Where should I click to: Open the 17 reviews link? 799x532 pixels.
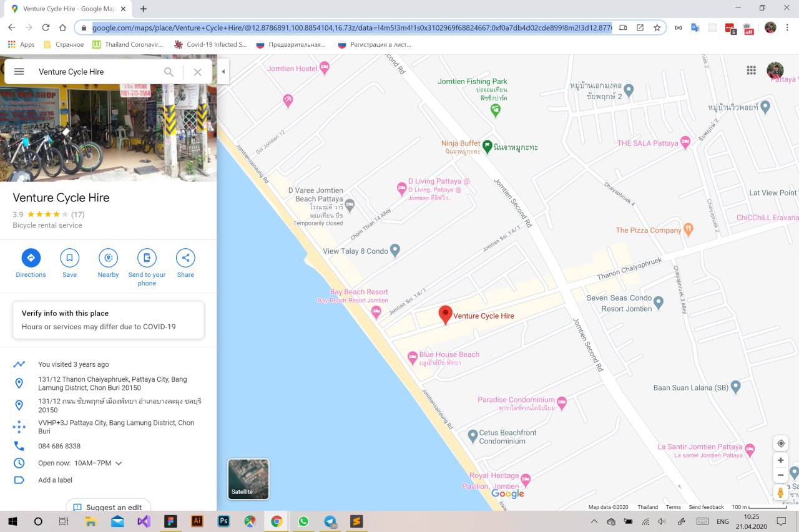coord(78,214)
